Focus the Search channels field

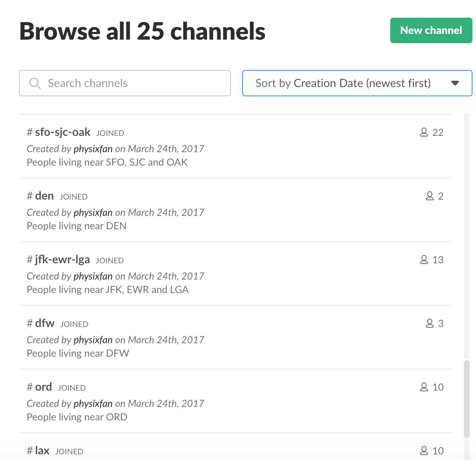point(125,83)
